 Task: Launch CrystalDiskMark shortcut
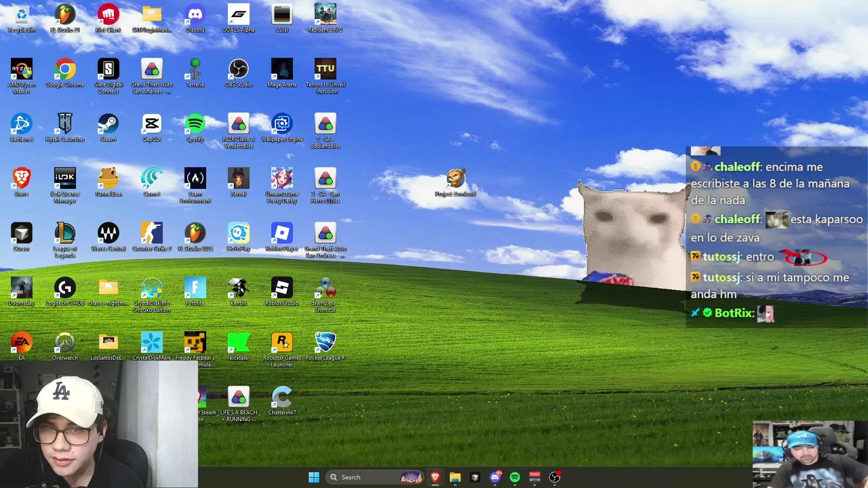click(x=152, y=346)
